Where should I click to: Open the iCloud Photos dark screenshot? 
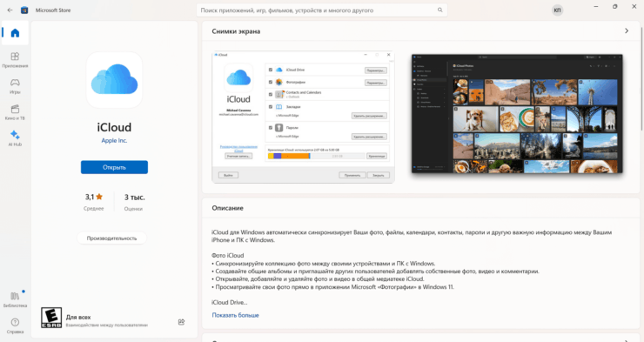[x=517, y=114]
